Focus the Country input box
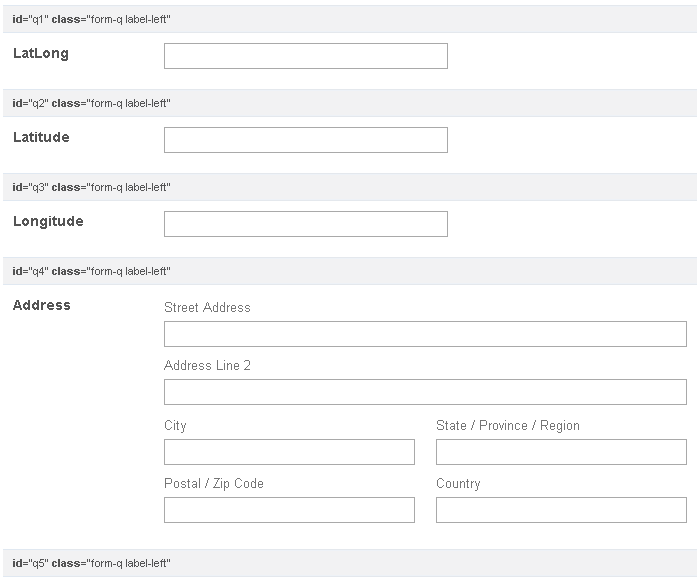 click(x=561, y=510)
